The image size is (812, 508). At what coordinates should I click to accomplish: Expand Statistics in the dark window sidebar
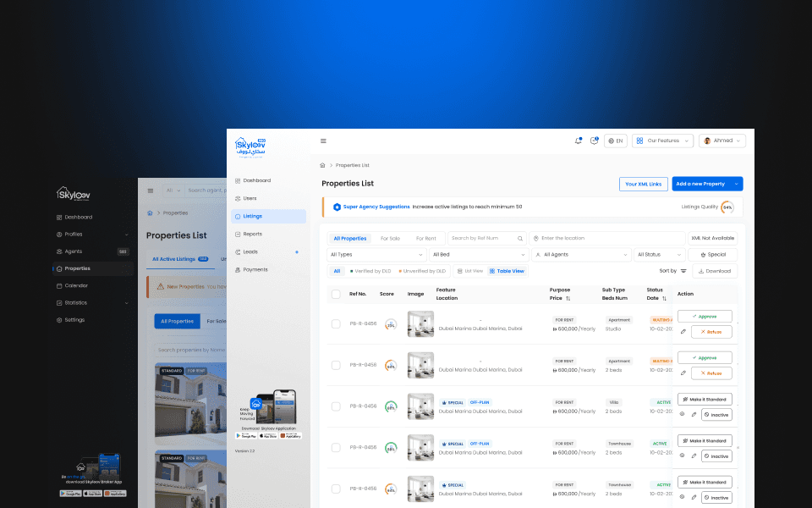127,303
